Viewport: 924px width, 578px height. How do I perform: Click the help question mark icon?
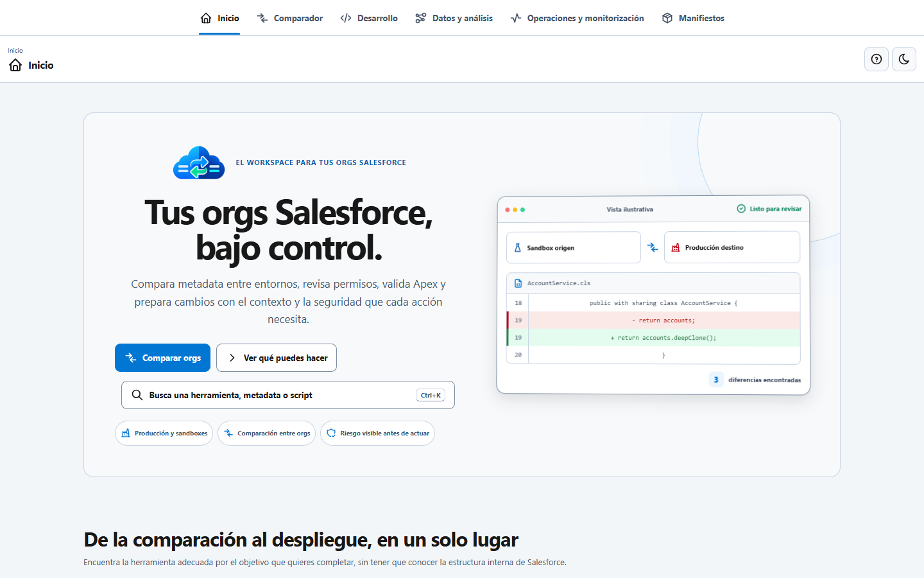pos(877,59)
